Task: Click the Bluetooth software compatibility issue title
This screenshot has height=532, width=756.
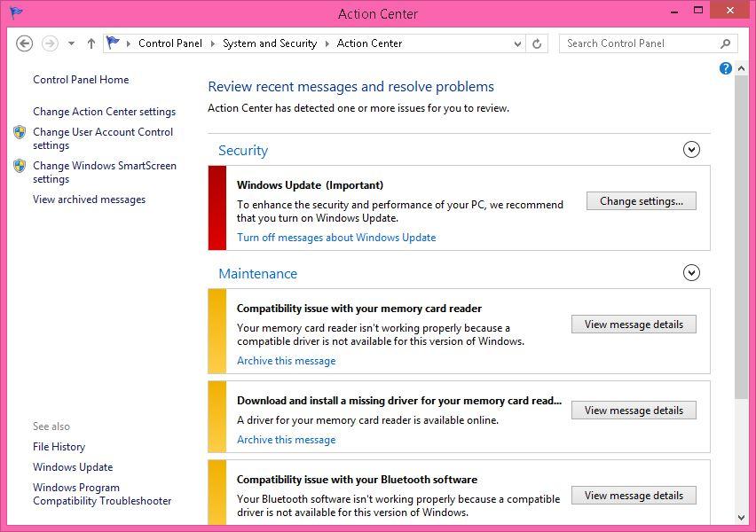Action: coord(357,480)
